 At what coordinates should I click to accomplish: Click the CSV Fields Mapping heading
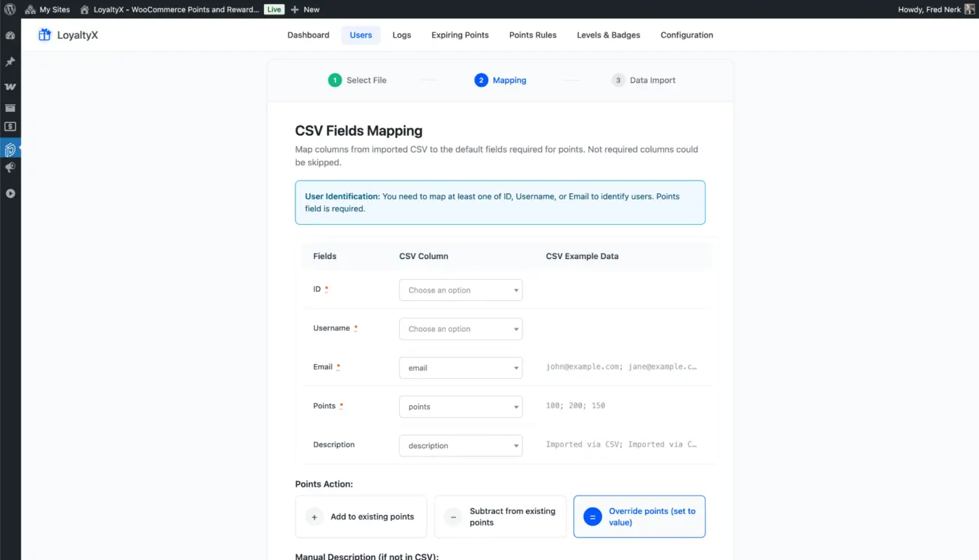tap(359, 131)
